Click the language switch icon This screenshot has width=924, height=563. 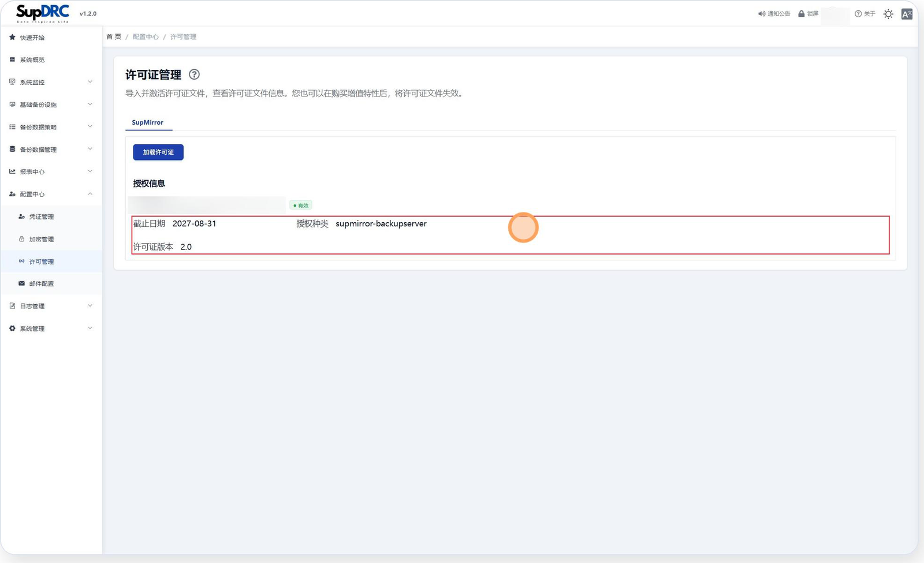907,14
